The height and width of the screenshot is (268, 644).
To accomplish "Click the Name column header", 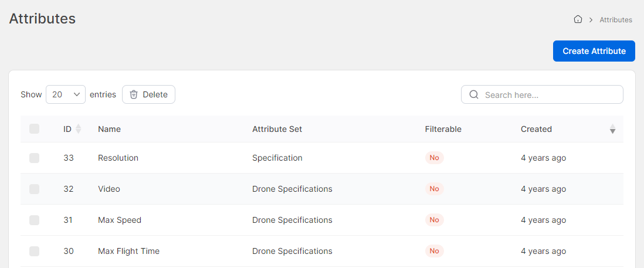I will click(x=109, y=129).
